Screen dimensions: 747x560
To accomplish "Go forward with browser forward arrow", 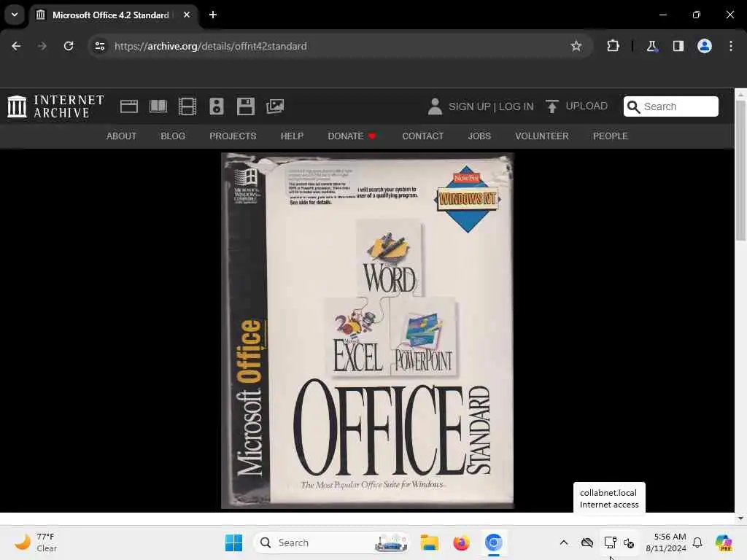I will point(42,46).
